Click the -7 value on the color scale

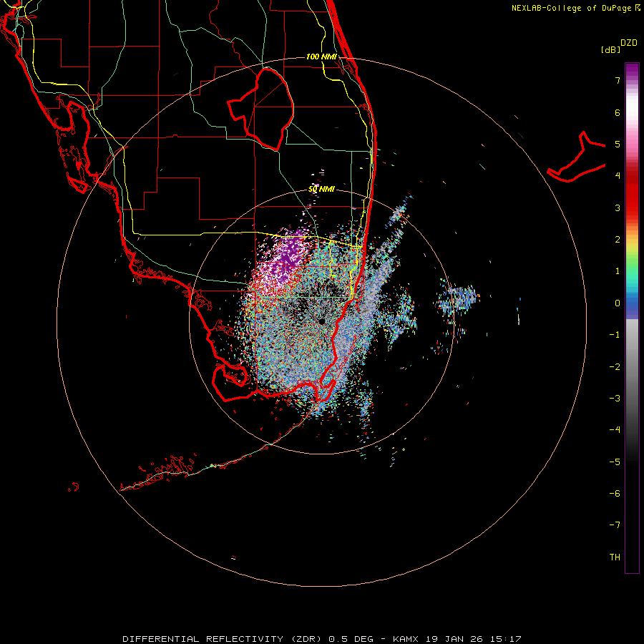[x=615, y=525]
